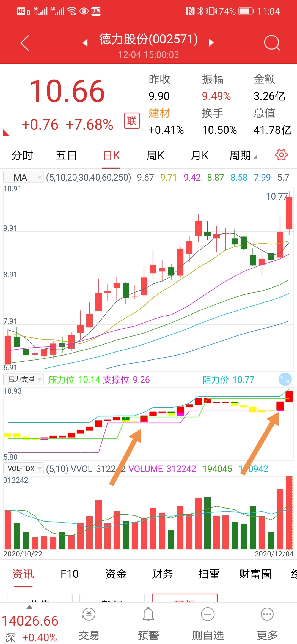Tap the 建材 sector link
The image size is (297, 644).
(159, 113)
